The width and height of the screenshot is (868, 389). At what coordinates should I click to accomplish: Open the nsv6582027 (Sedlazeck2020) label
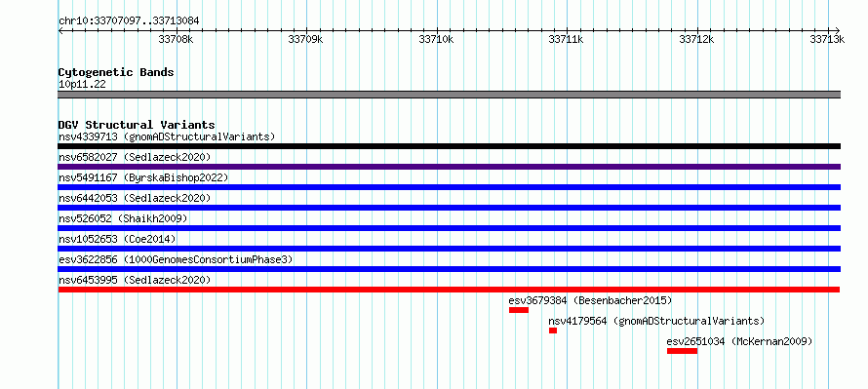pos(135,157)
